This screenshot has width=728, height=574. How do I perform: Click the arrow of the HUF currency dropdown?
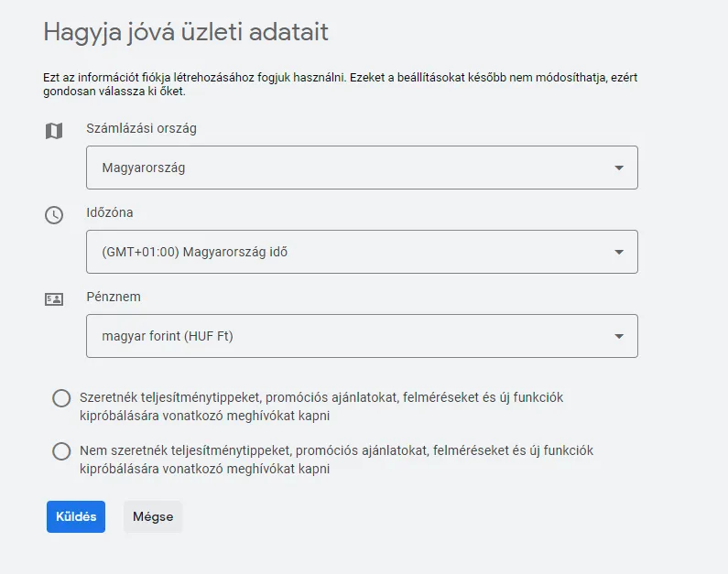[x=619, y=336]
